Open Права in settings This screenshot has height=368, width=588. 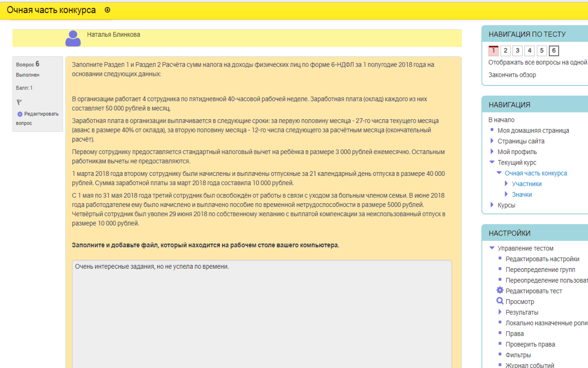(514, 333)
